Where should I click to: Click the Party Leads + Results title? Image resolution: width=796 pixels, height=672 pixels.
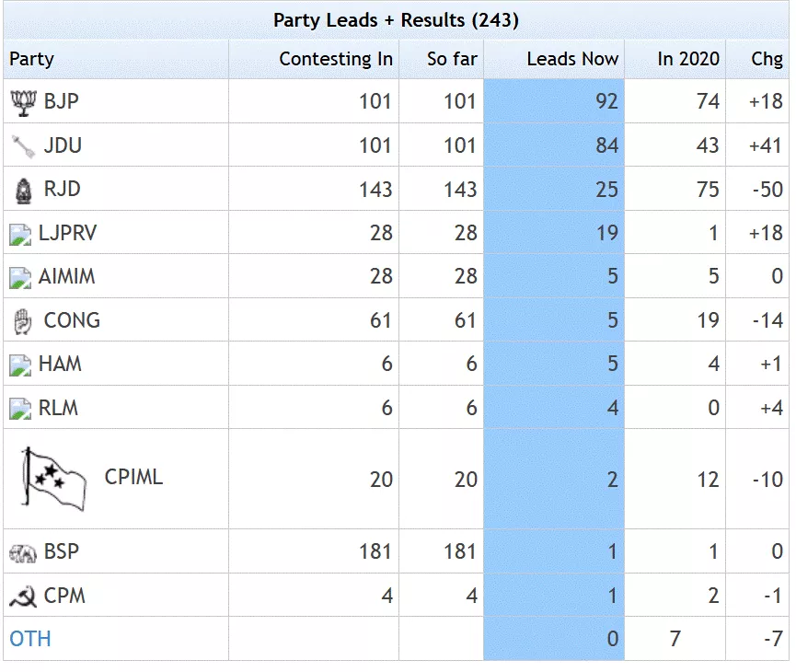tap(396, 19)
